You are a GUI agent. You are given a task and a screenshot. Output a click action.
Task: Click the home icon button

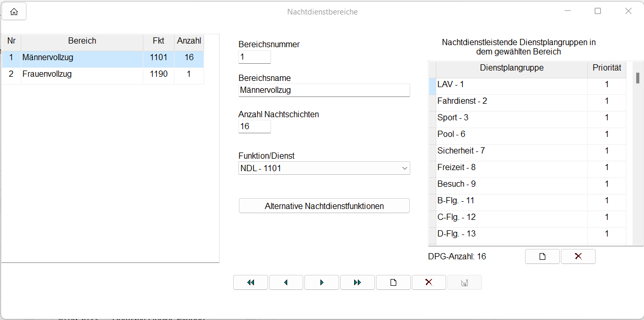[14, 12]
